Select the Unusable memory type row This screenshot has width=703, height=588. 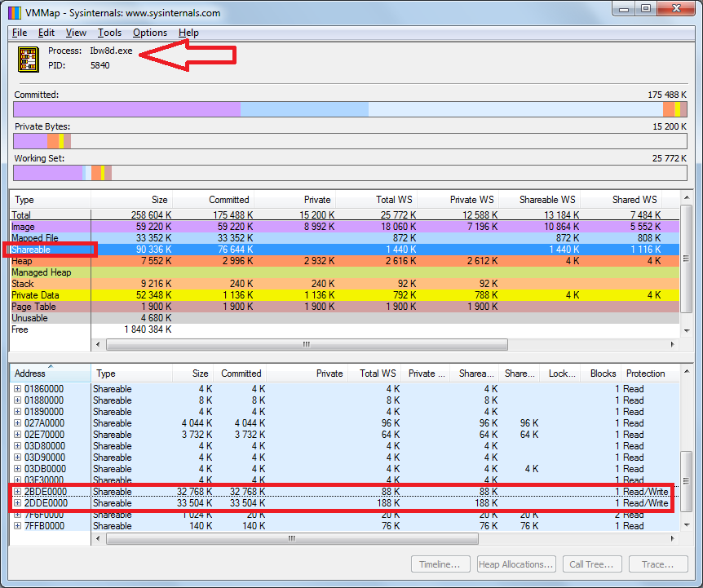pyautogui.click(x=344, y=318)
